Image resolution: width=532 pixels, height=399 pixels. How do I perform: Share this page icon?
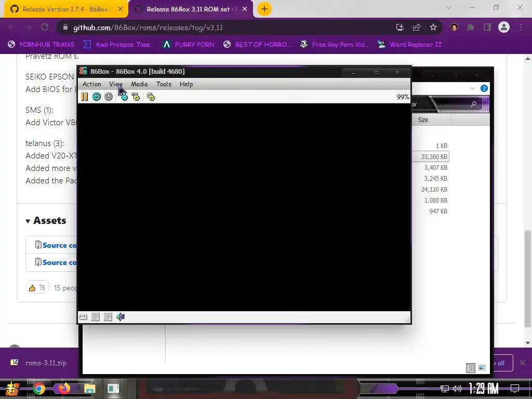click(x=417, y=28)
